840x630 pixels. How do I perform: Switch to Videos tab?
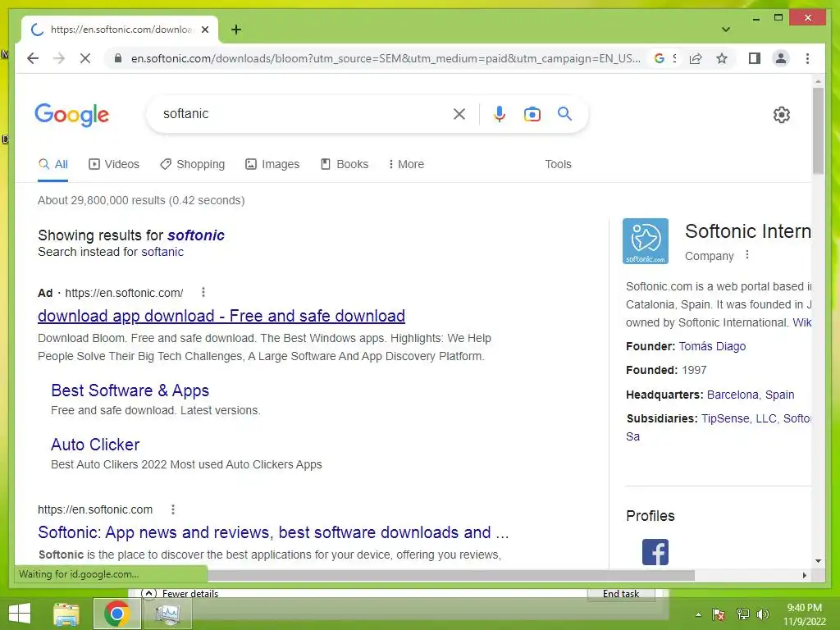click(113, 164)
